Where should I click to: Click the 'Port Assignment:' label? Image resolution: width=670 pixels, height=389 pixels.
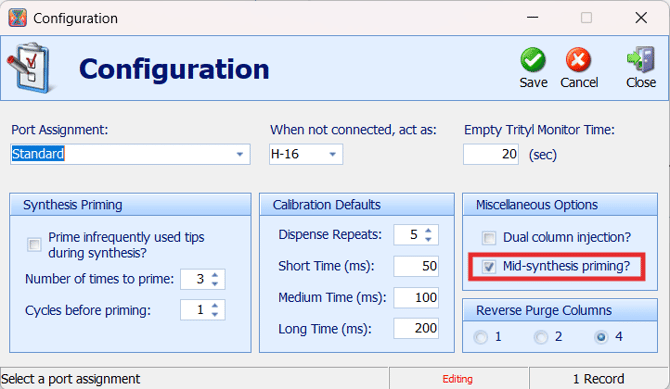pos(60,130)
